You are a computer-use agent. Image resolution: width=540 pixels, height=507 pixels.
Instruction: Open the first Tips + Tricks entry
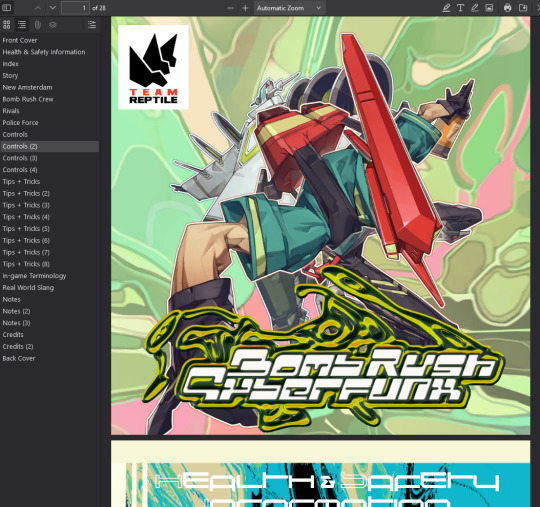21,182
